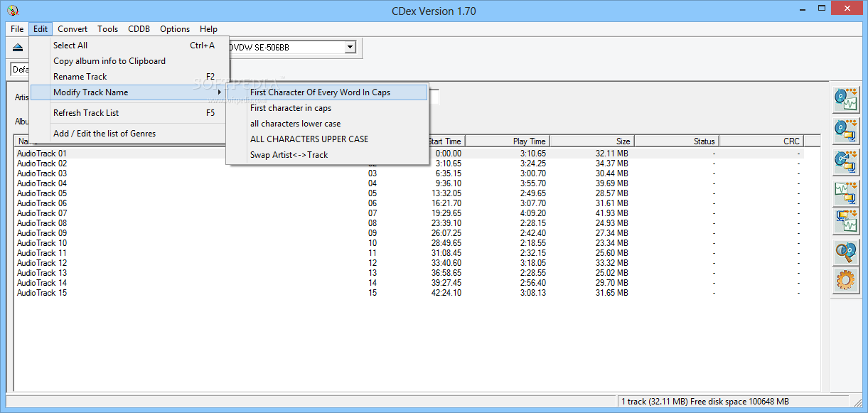Screen dimensions: 868x413
Task: Open the Options menu
Action: [175, 29]
